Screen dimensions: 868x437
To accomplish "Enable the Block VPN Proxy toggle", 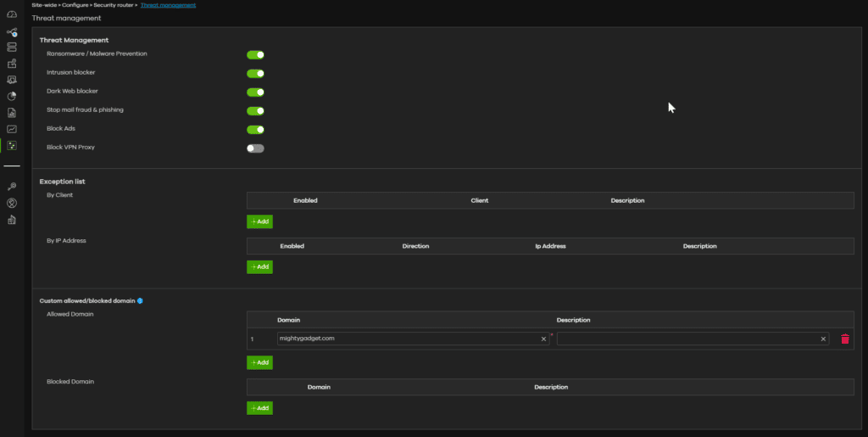I will pos(255,148).
